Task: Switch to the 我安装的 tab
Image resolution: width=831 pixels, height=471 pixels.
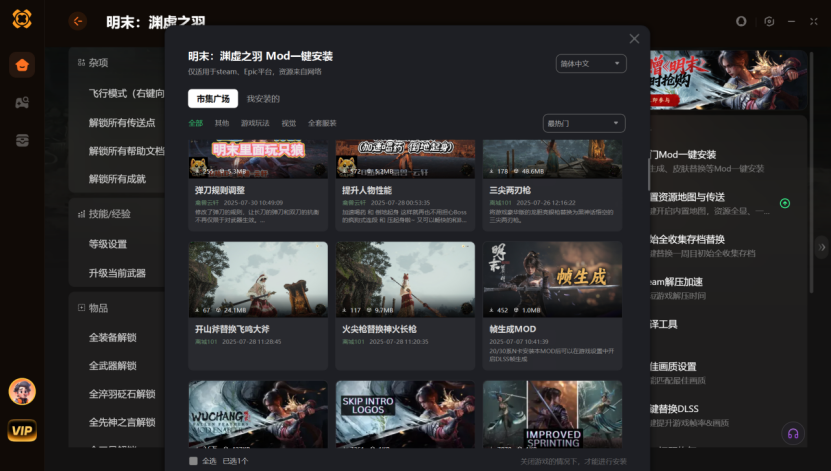Action: click(x=263, y=99)
